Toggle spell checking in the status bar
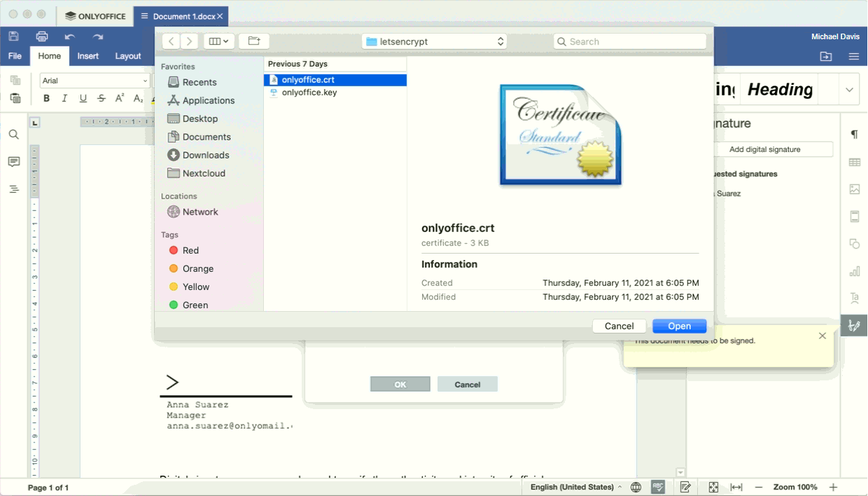The height and width of the screenshot is (496, 868). pyautogui.click(x=657, y=486)
